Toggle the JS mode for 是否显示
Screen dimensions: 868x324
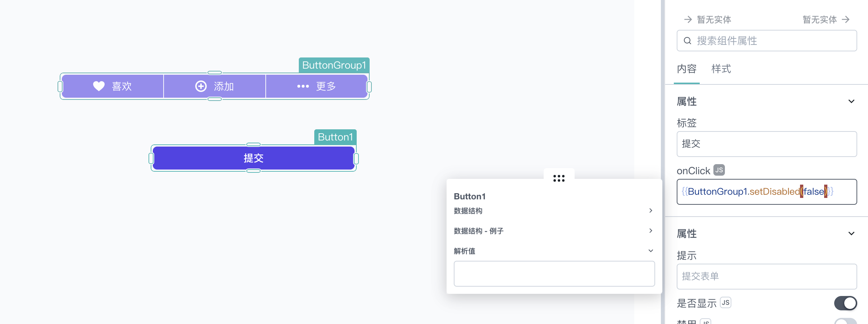726,303
